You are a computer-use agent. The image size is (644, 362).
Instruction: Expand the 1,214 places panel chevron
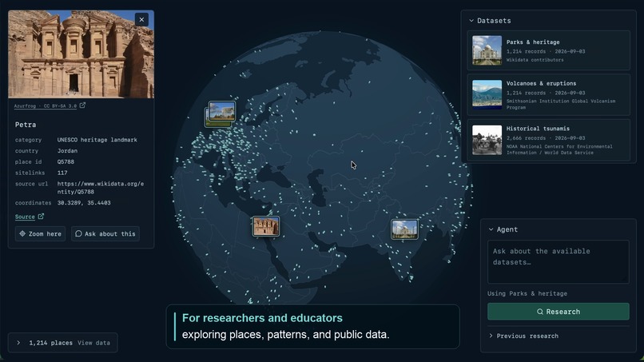coord(18,343)
